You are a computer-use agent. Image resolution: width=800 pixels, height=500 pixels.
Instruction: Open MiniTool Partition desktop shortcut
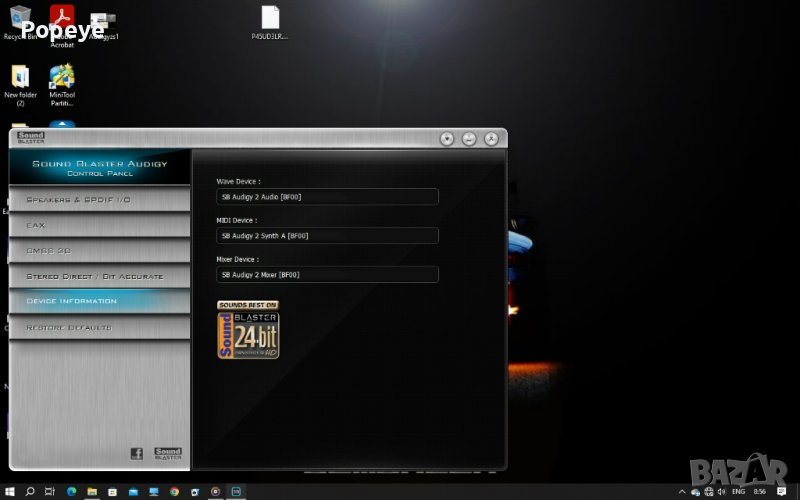[62, 80]
